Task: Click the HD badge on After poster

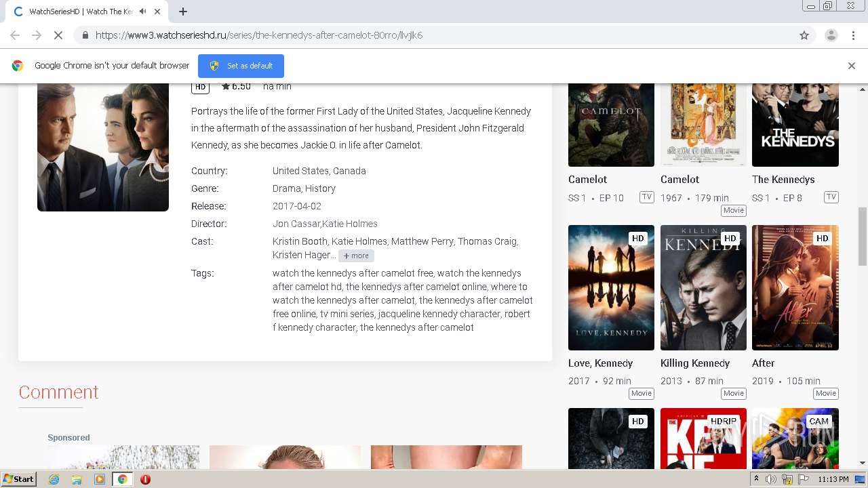Action: [822, 238]
